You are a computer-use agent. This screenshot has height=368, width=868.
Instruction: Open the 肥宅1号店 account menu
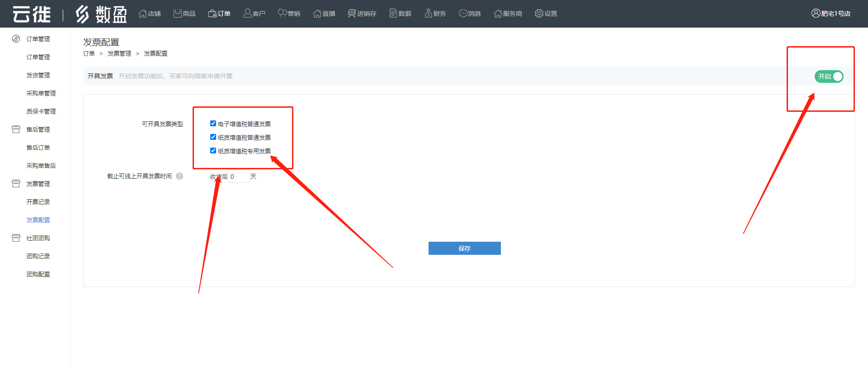(x=831, y=14)
